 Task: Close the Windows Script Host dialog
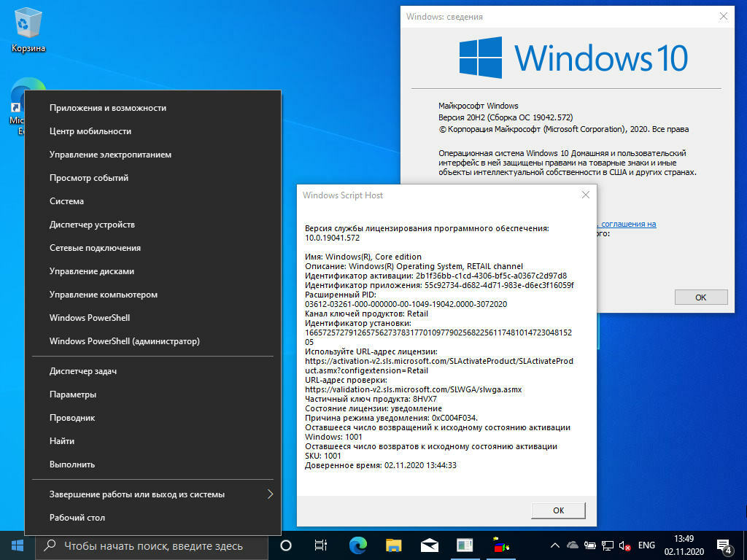(586, 195)
